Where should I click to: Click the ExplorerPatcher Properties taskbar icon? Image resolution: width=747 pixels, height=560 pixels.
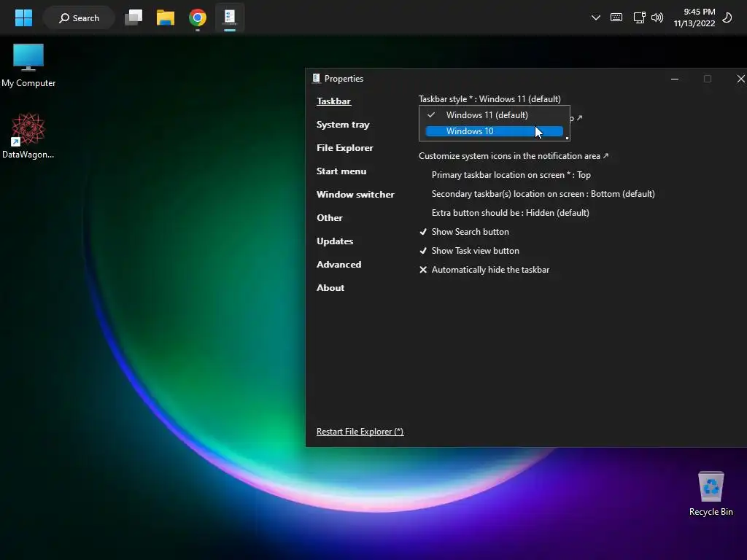[x=230, y=18]
